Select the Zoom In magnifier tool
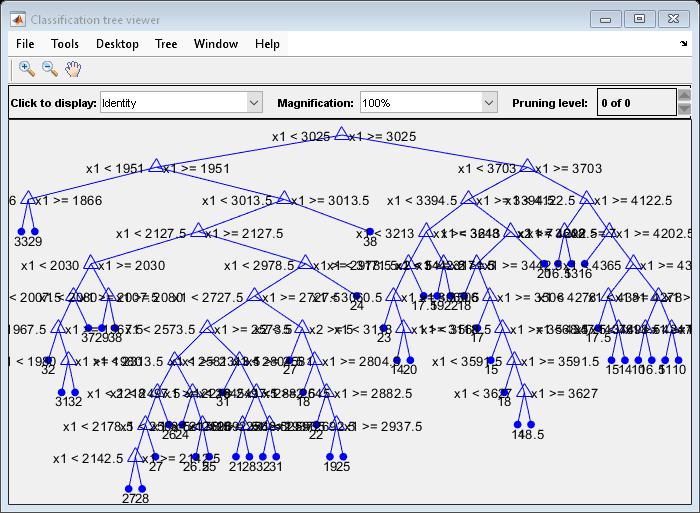 [x=27, y=69]
